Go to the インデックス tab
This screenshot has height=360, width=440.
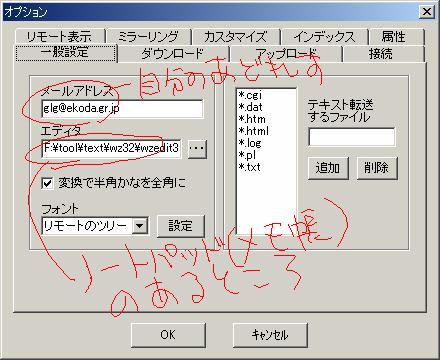[324, 36]
